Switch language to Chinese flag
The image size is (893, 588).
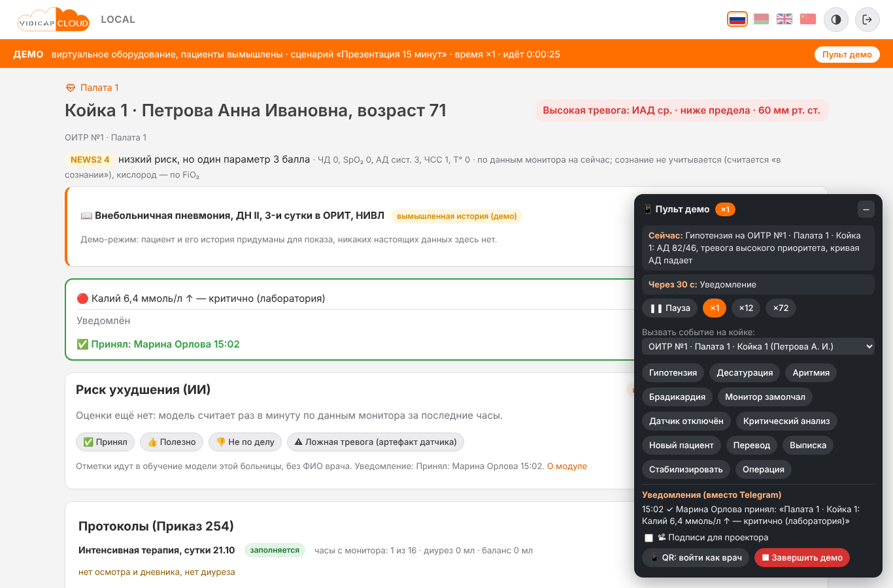click(x=808, y=19)
